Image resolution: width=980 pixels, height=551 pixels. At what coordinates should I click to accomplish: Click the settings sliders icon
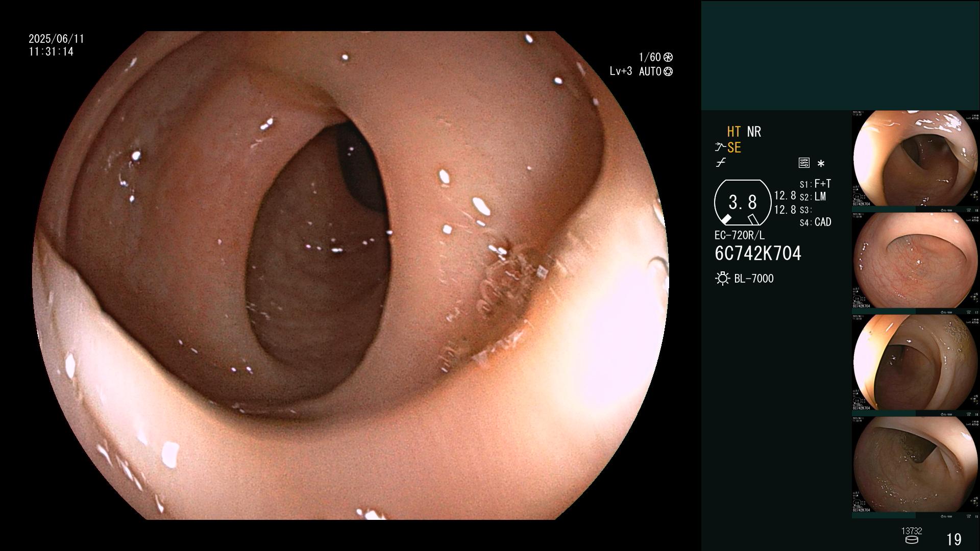pos(804,163)
